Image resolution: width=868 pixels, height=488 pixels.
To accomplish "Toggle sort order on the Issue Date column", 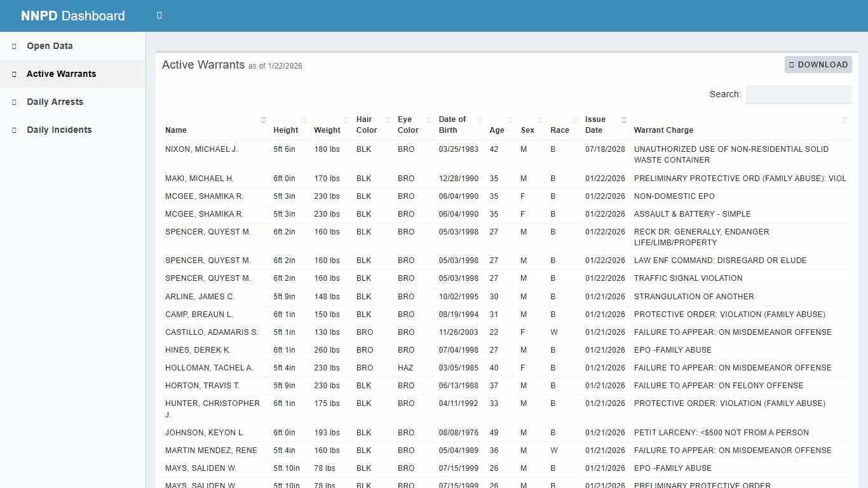I will [x=624, y=119].
